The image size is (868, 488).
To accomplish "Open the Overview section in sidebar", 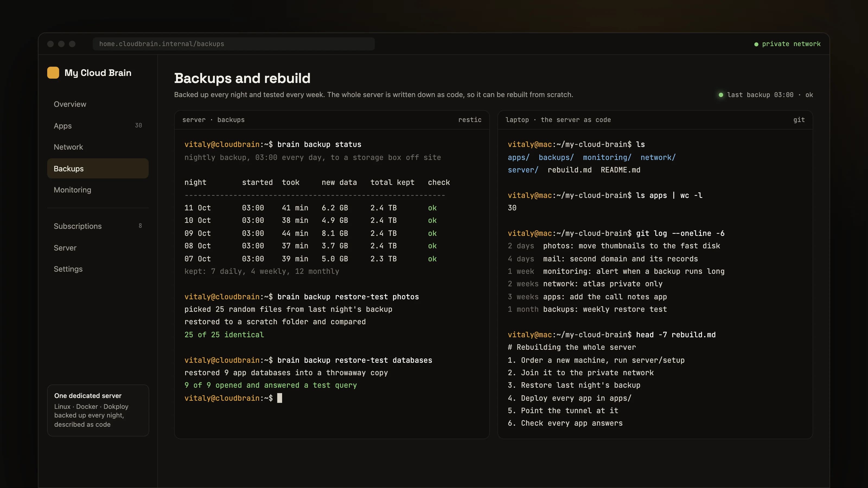I will tap(98, 104).
